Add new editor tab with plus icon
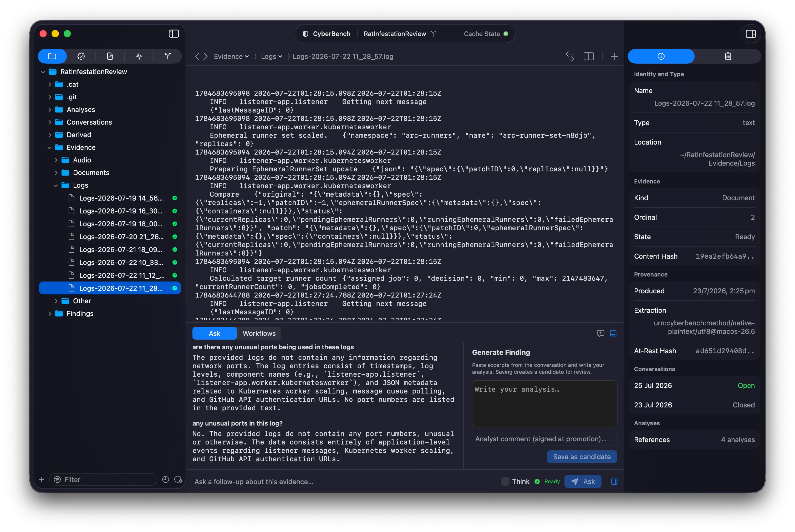Screen dimensions: 795x532 (x=614, y=56)
